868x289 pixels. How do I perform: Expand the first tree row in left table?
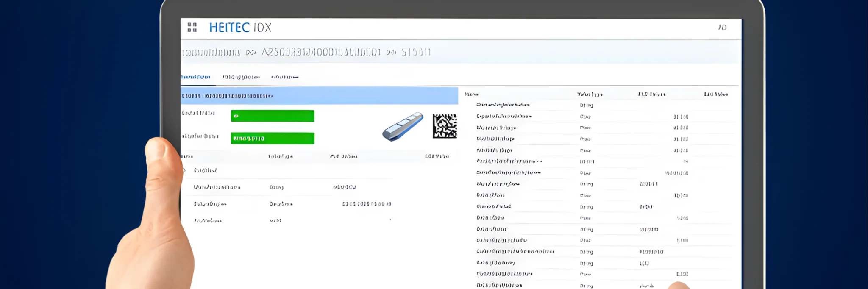pyautogui.click(x=184, y=170)
